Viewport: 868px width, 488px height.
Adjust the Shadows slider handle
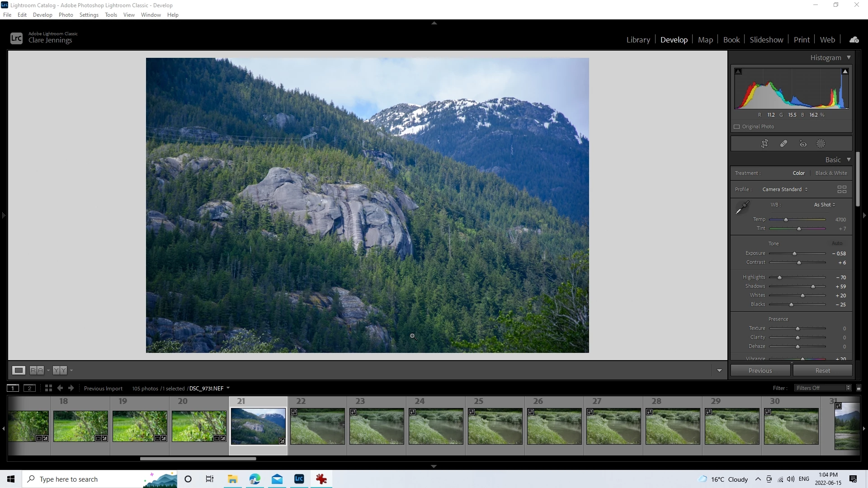813,286
